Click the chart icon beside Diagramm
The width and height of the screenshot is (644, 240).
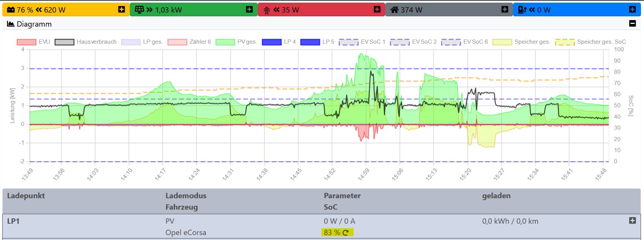[11, 24]
